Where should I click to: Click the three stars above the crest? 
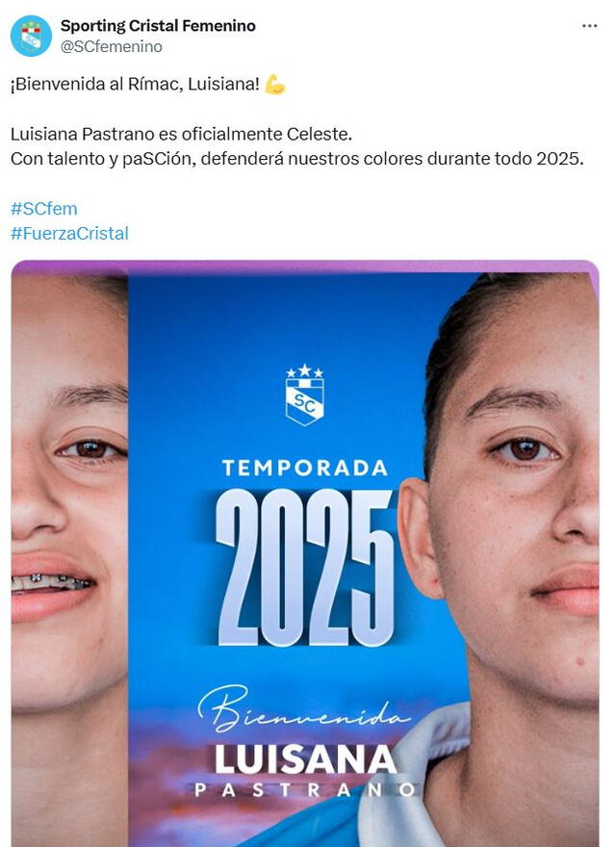tap(305, 372)
